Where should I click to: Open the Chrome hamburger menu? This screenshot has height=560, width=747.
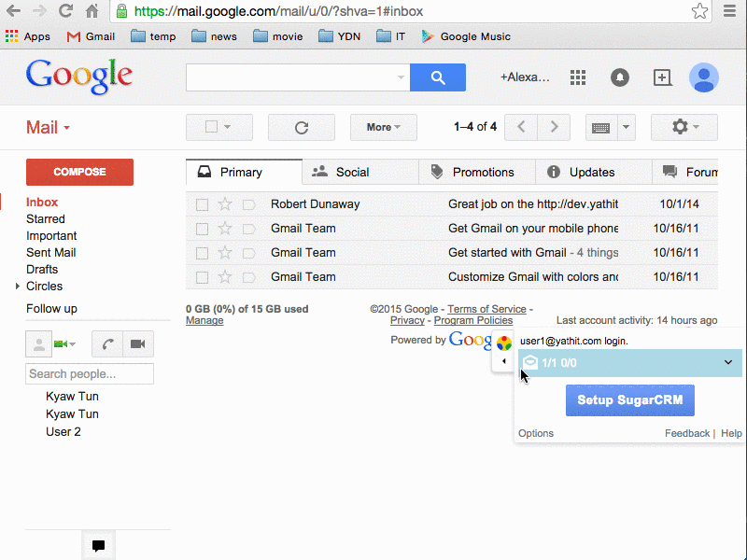click(x=729, y=10)
